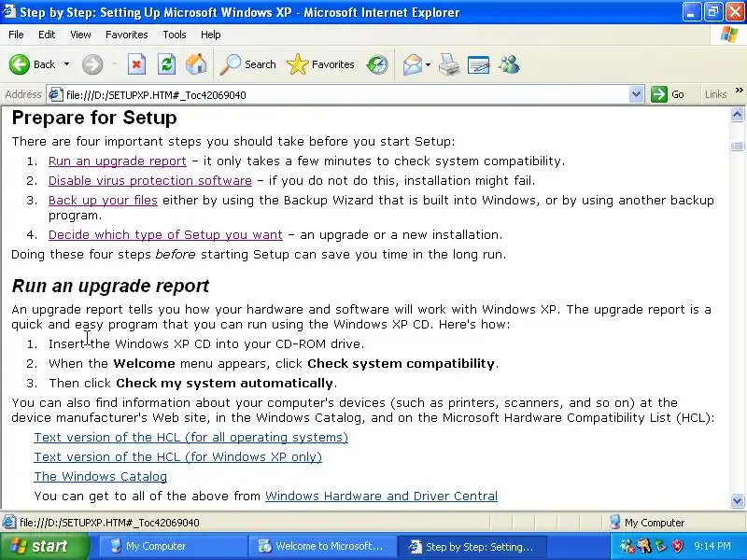The image size is (747, 560).
Task: Open HCL for all operating systems link
Action: coord(191,437)
